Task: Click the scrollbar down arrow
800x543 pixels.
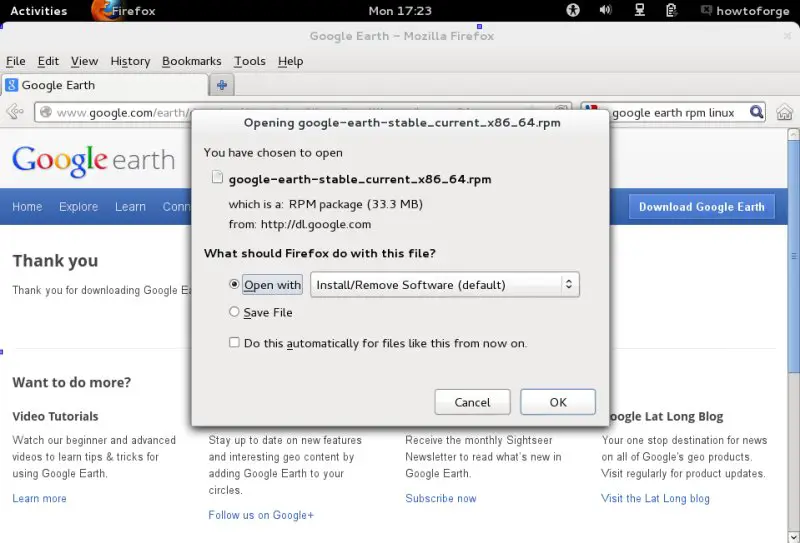Action: click(793, 536)
